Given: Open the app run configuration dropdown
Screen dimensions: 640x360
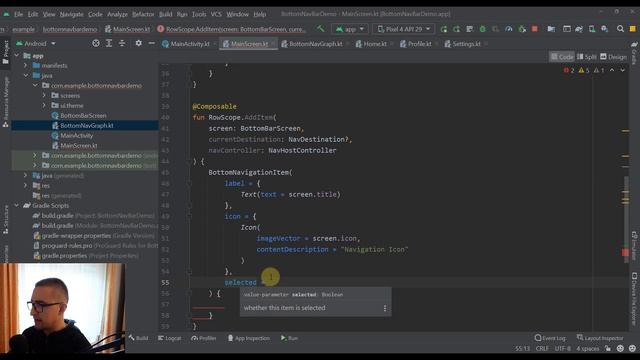Looking at the screenshot, I should [x=350, y=29].
